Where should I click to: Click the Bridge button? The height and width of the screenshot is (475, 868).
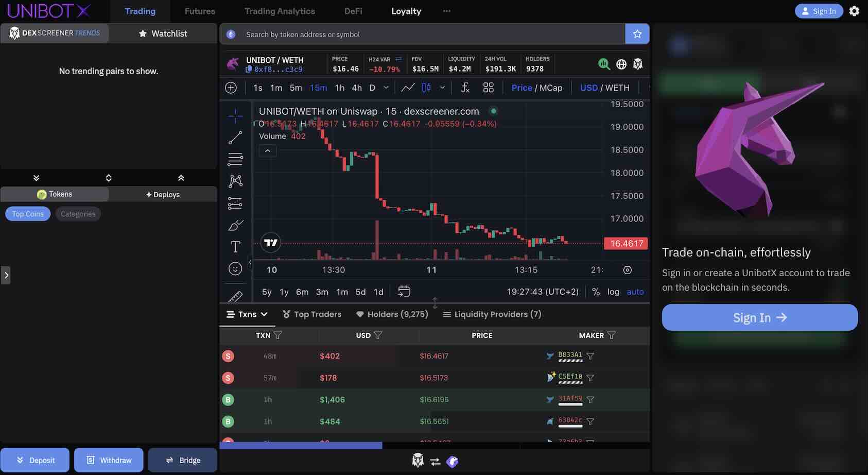coord(182,460)
